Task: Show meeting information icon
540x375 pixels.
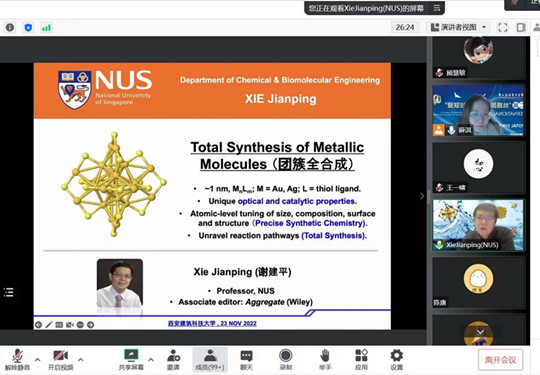Action: coord(10,27)
